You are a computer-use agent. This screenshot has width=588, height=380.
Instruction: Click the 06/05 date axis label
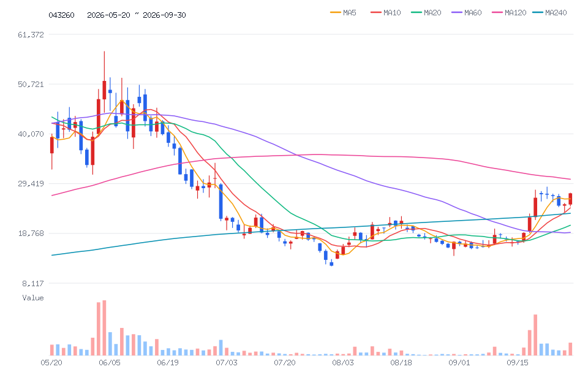(110, 362)
